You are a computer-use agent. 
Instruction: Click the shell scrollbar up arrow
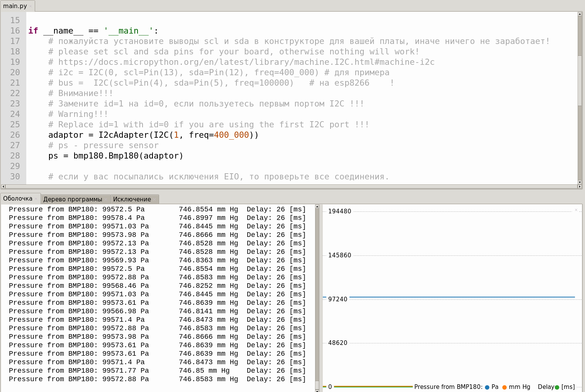(x=317, y=207)
